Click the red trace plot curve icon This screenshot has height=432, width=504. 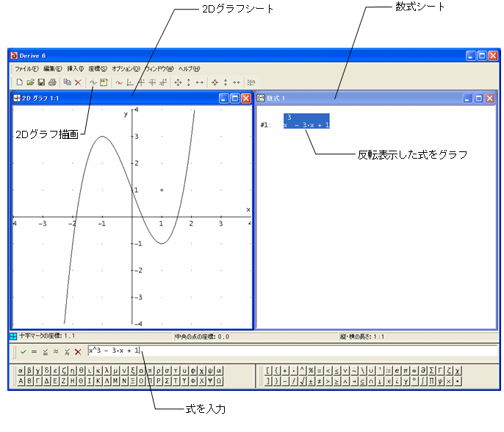(x=119, y=82)
